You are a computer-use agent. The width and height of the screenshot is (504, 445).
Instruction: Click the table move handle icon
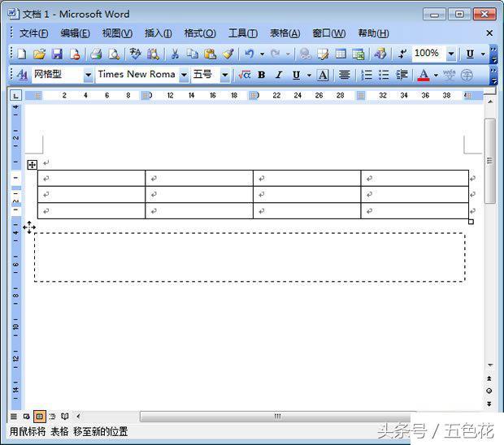pyautogui.click(x=33, y=165)
